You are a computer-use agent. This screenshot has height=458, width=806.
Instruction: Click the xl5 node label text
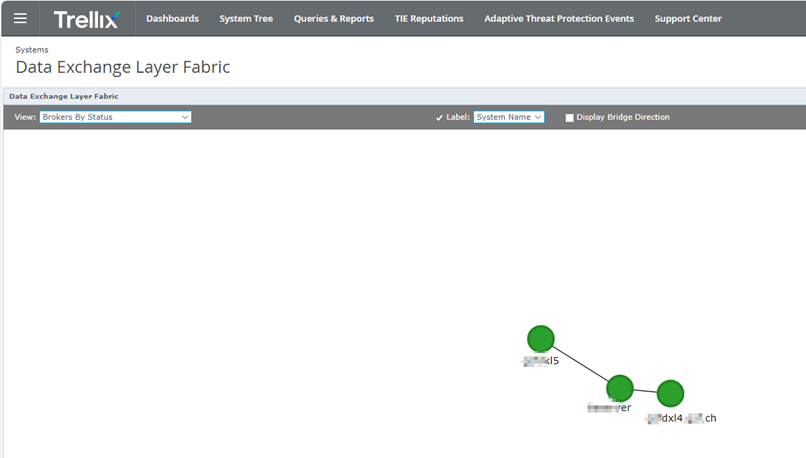pyautogui.click(x=540, y=361)
